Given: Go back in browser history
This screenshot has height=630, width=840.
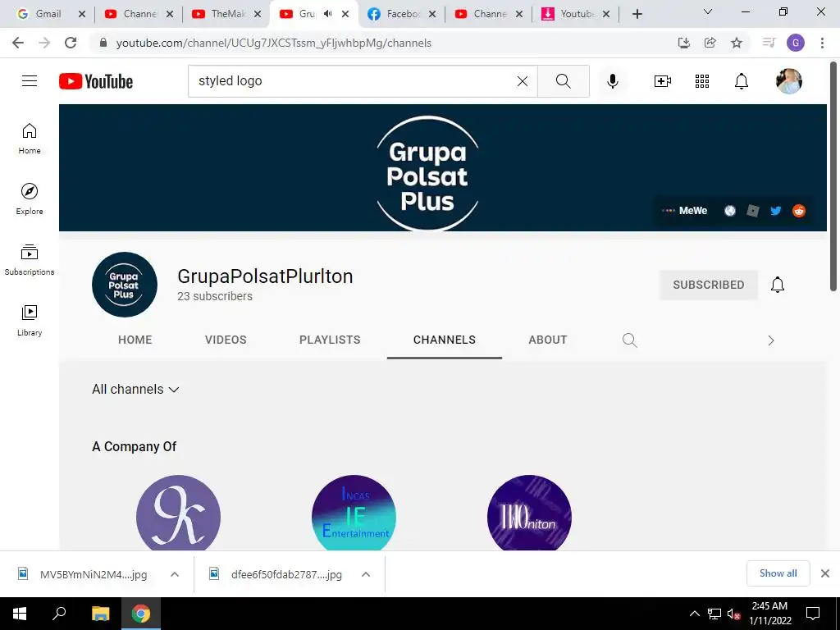Looking at the screenshot, I should pos(18,43).
